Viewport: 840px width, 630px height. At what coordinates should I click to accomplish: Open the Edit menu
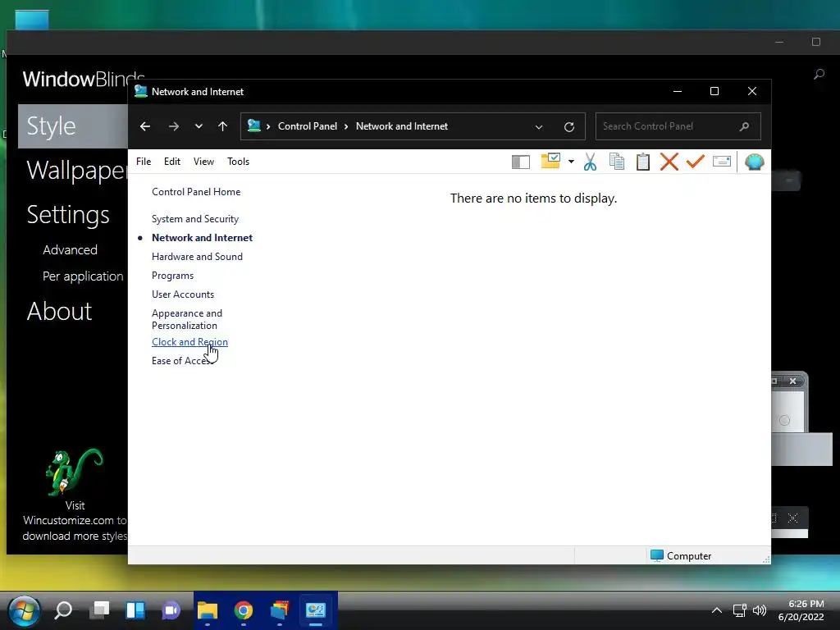(x=172, y=162)
